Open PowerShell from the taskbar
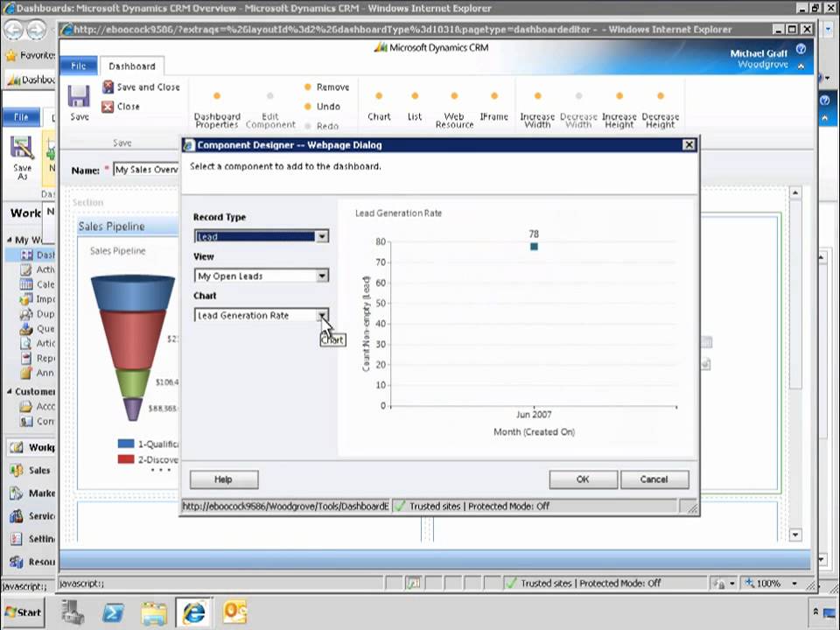Screen dimensions: 840x630 click(113, 612)
